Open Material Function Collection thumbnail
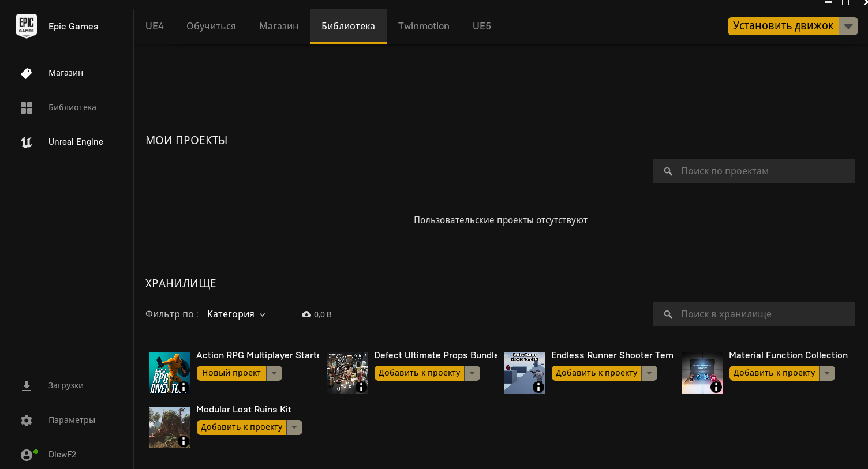The height and width of the screenshot is (469, 868). (702, 373)
